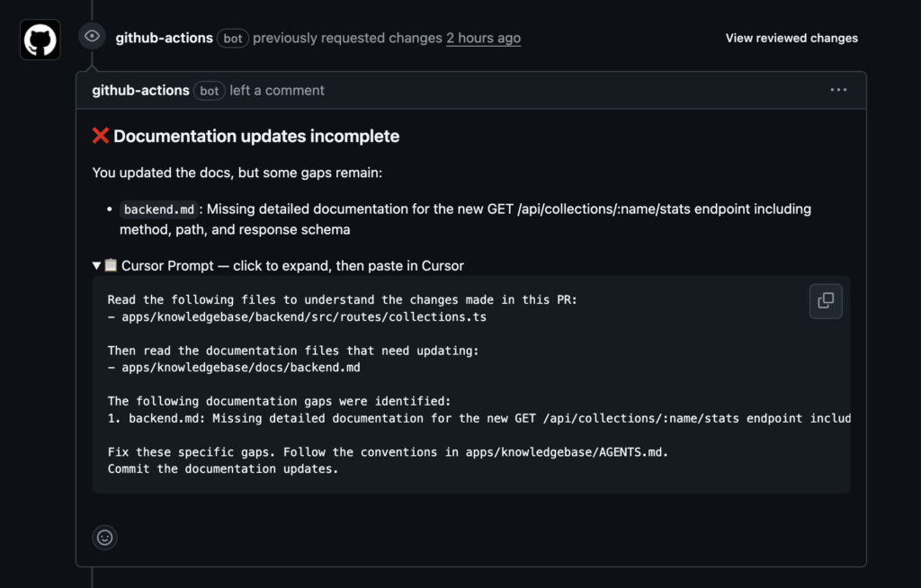Click the docs/backend.md path in code block
921x588 pixels.
[x=241, y=367]
